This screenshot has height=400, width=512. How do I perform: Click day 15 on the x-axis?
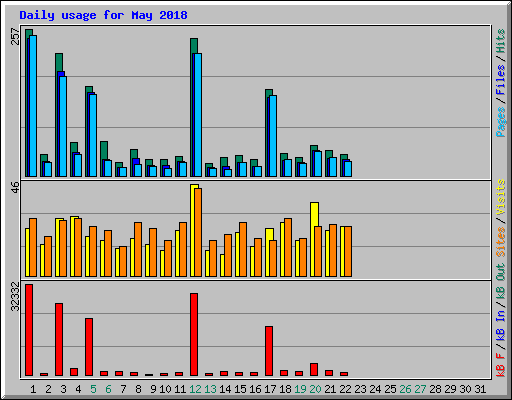[240, 389]
